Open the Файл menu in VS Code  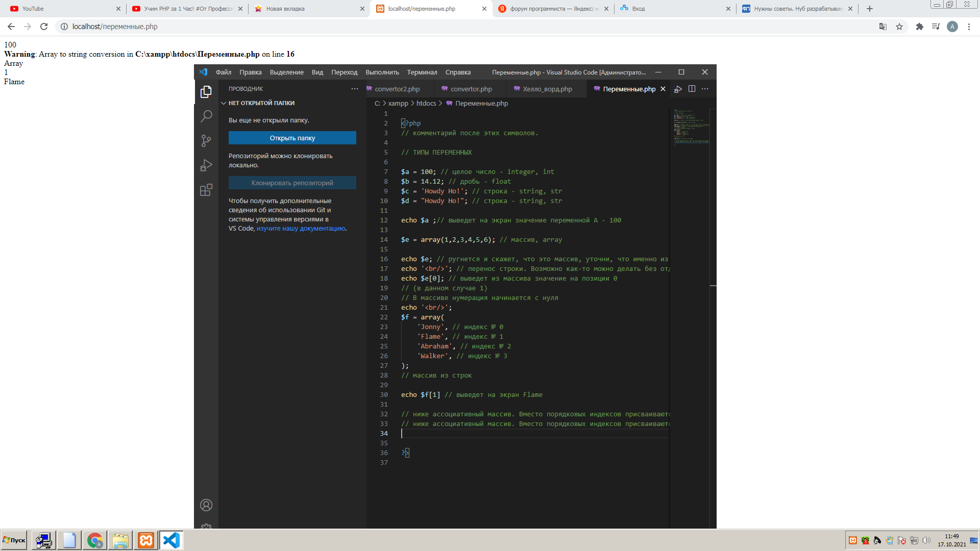click(224, 72)
